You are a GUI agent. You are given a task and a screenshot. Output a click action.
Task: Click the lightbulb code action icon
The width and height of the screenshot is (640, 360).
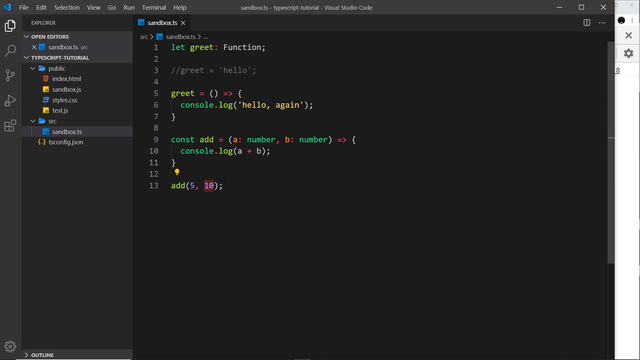177,172
